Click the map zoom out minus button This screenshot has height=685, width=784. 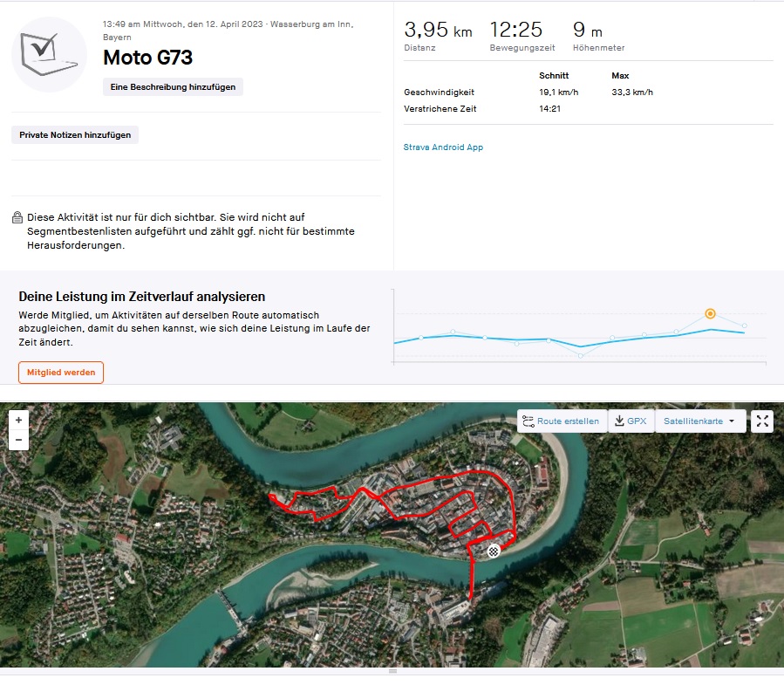point(18,441)
